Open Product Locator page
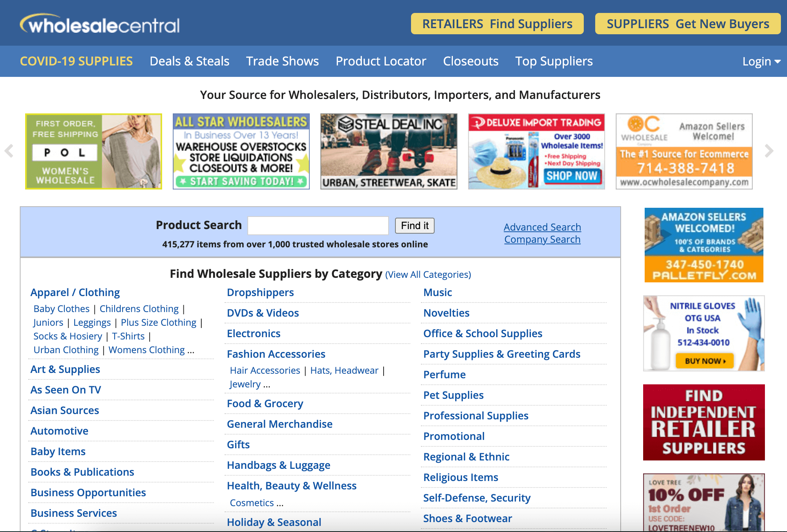 [x=381, y=61]
